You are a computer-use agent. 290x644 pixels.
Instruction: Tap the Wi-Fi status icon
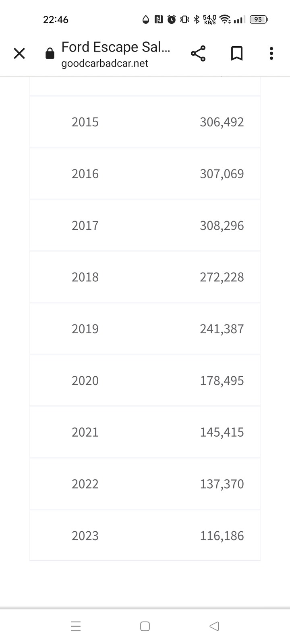[x=225, y=19]
